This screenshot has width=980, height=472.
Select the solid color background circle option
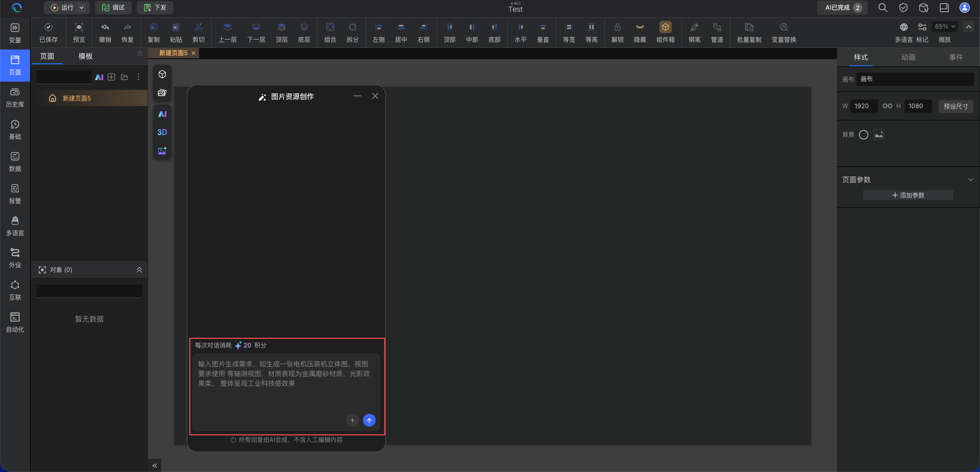[864, 135]
